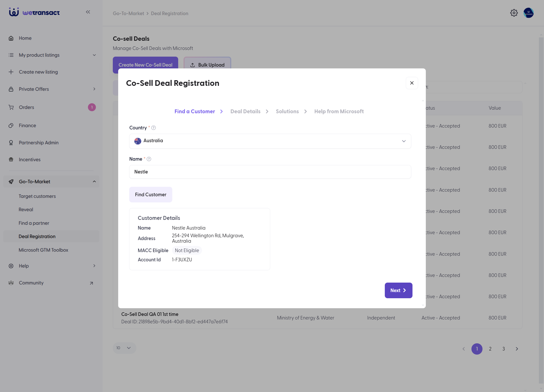Click the Create New Co-Sell Deal button
The image size is (544, 392).
pos(145,65)
